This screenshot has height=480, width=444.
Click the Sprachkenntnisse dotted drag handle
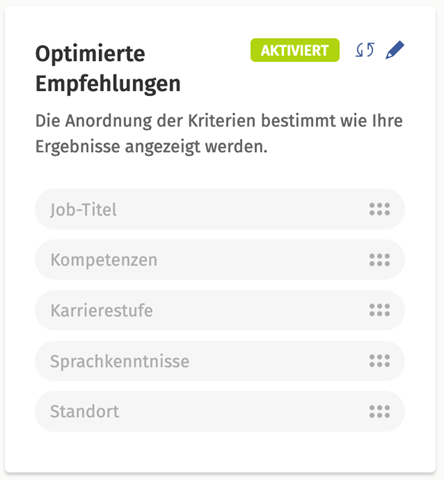tap(380, 361)
